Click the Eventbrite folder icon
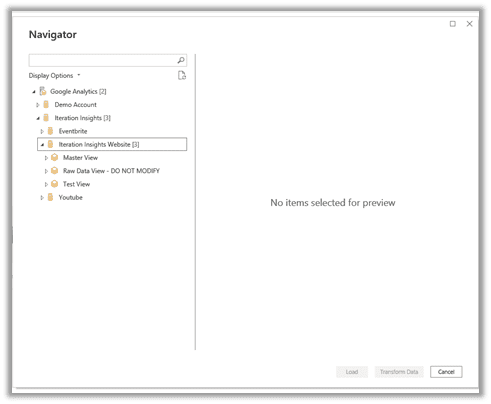The image size is (491, 404). [x=50, y=131]
